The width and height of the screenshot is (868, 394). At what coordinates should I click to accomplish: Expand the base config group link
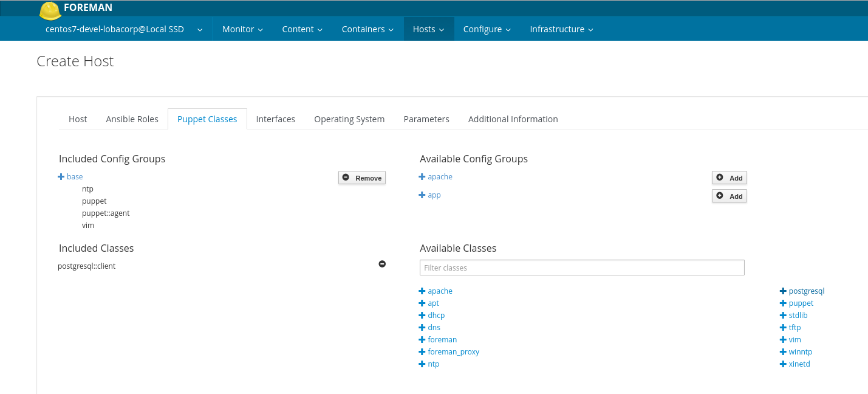click(75, 177)
